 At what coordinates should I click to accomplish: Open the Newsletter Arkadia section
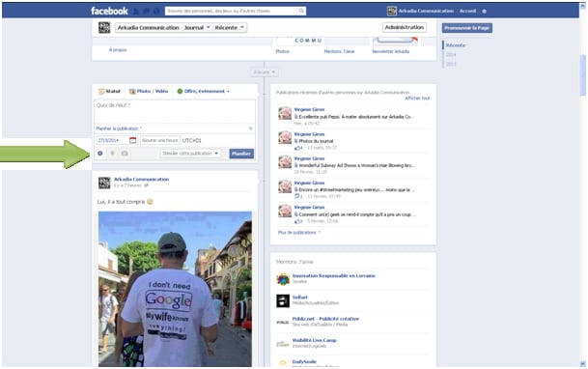tap(390, 51)
